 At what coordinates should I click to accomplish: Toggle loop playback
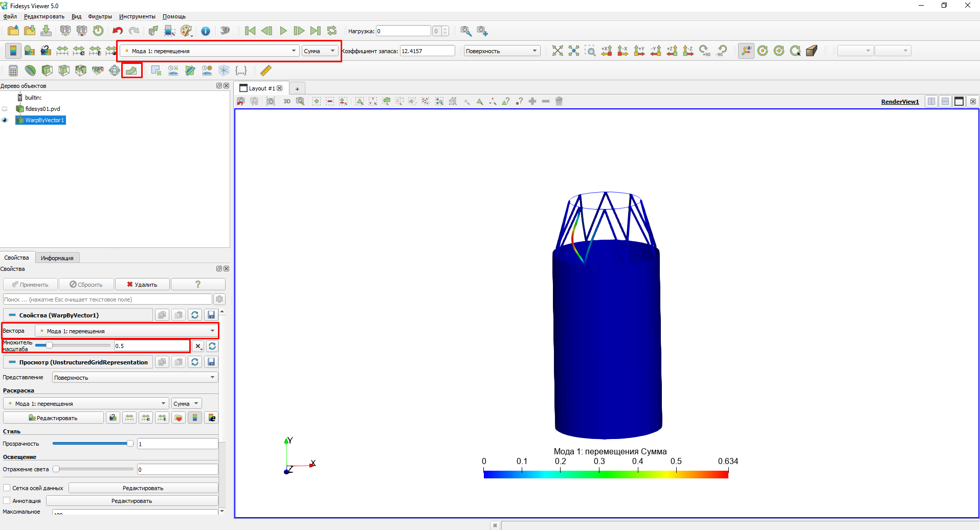[x=332, y=31]
